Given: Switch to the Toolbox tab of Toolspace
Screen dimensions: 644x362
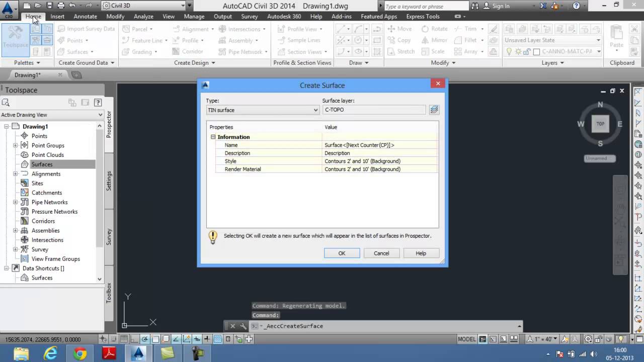Looking at the screenshot, I should (x=109, y=293).
